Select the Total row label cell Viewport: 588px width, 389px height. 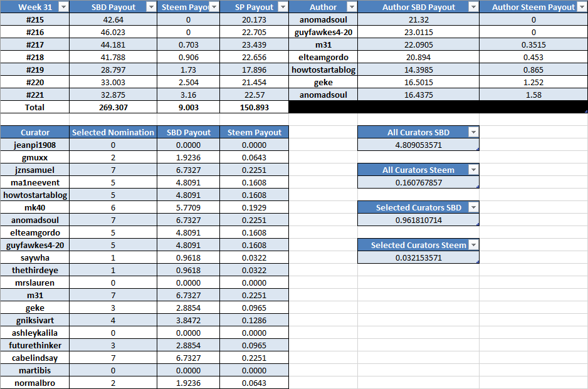pos(35,107)
